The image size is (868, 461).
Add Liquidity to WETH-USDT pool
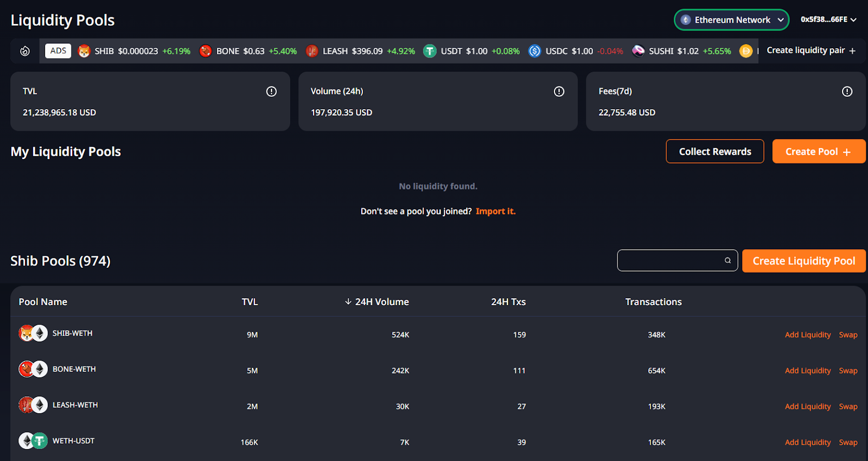(808, 442)
